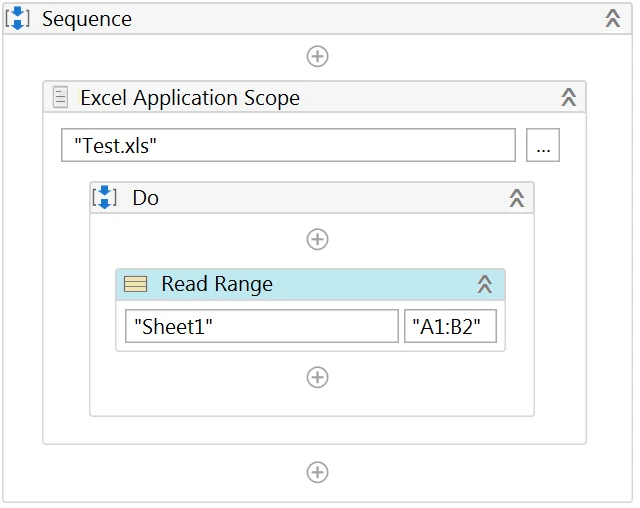Click the Read Range activity icon

[135, 285]
